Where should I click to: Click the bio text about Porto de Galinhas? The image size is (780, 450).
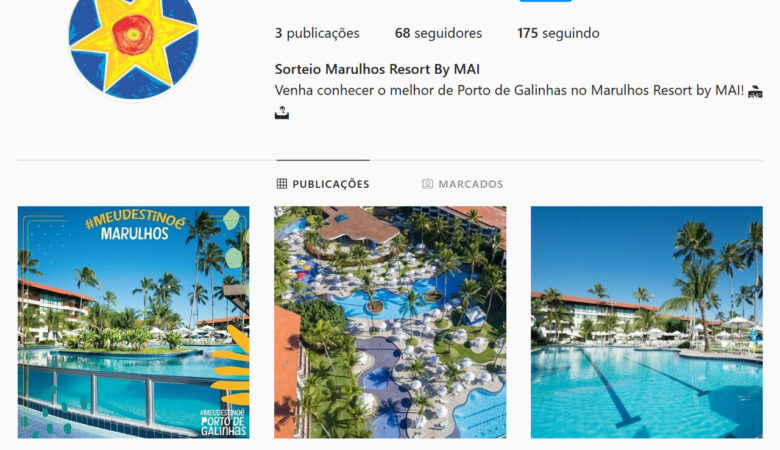pyautogui.click(x=509, y=90)
